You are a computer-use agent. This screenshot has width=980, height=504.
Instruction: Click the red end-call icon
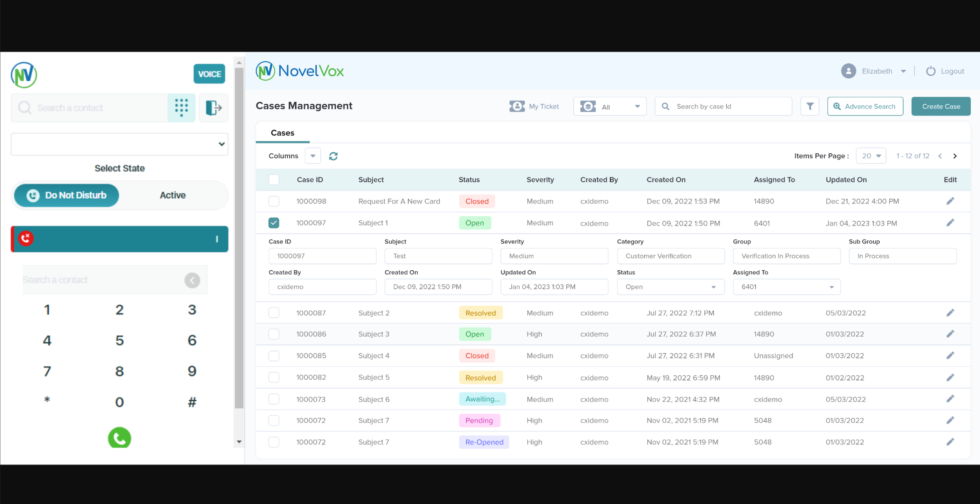click(26, 239)
